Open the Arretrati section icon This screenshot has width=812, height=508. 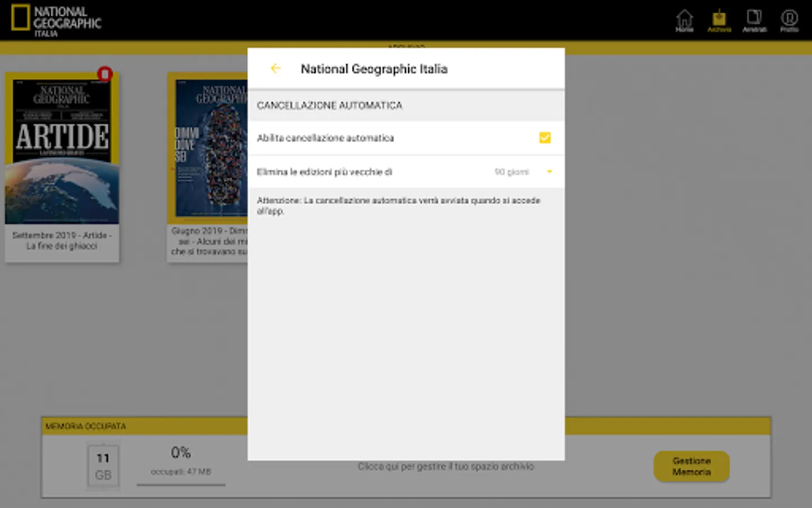(x=754, y=21)
